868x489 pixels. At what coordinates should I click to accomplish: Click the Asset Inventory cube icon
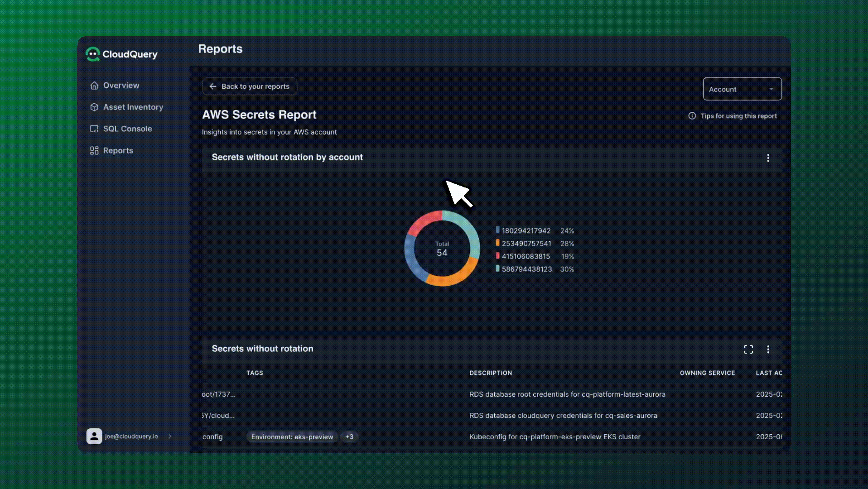click(x=94, y=107)
